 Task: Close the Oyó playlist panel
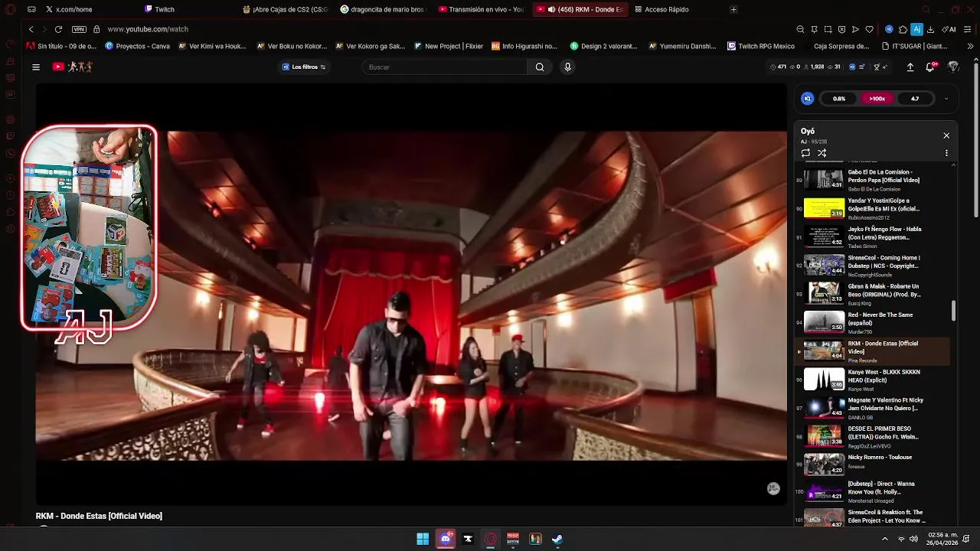click(x=946, y=135)
